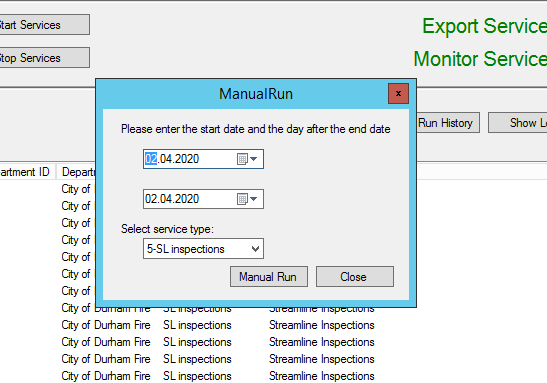Image resolution: width=547 pixels, height=383 pixels.
Task: Click Export Service status text
Action: coord(484,26)
